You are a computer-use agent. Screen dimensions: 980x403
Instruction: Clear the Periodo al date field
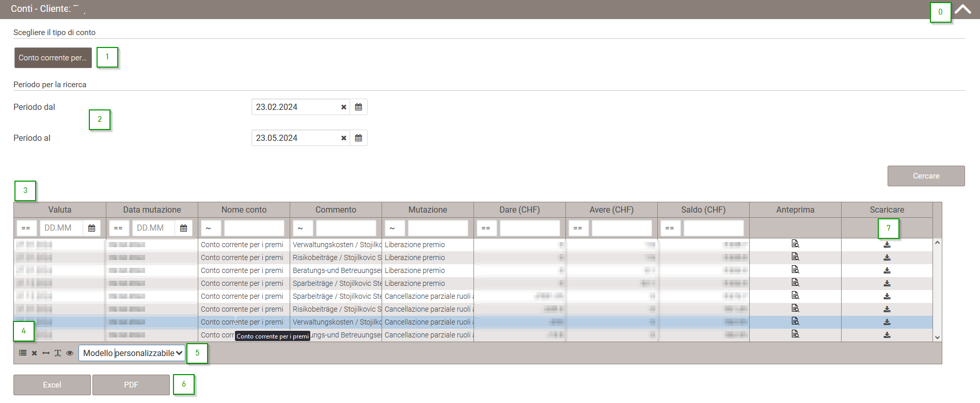(x=343, y=138)
